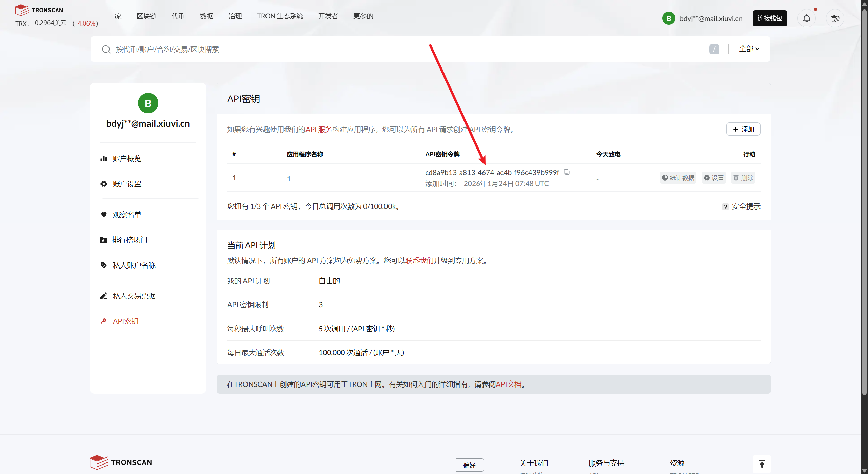Copy the API key token
This screenshot has height=474, width=868.
click(567, 172)
